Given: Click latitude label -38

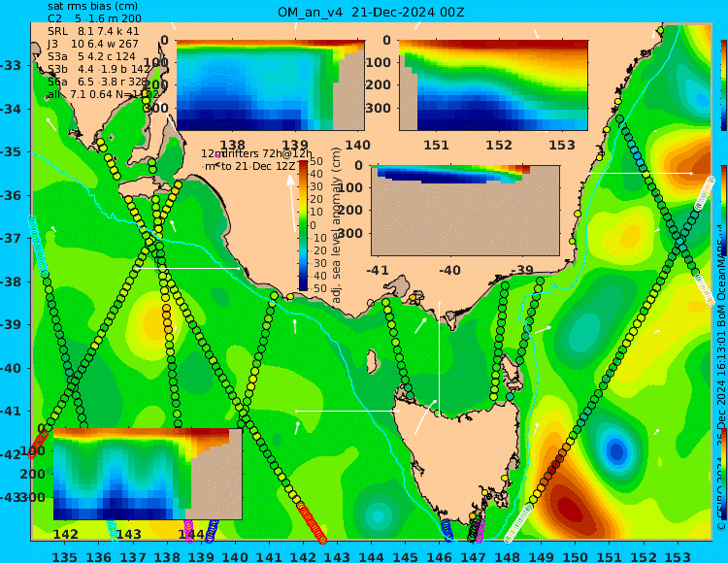Looking at the screenshot, I should click(x=10, y=281).
